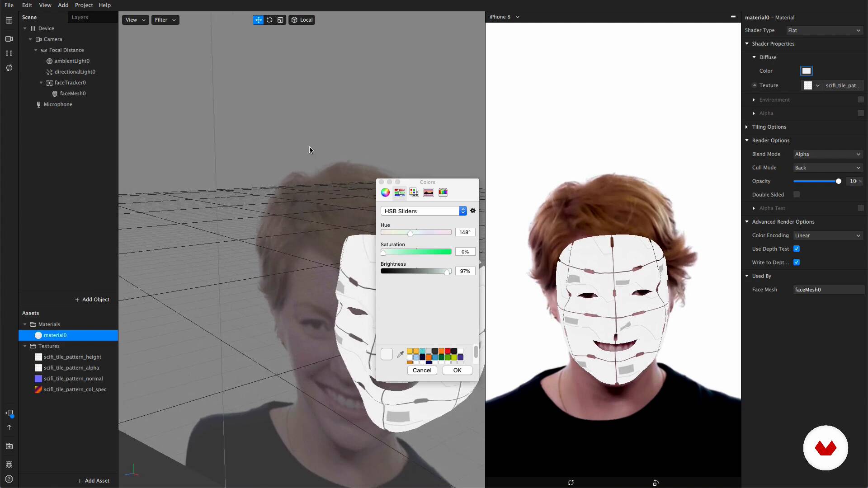Screen dimensions: 868x488
Task: Select the color palettes tab in Colors
Action: coord(414,192)
